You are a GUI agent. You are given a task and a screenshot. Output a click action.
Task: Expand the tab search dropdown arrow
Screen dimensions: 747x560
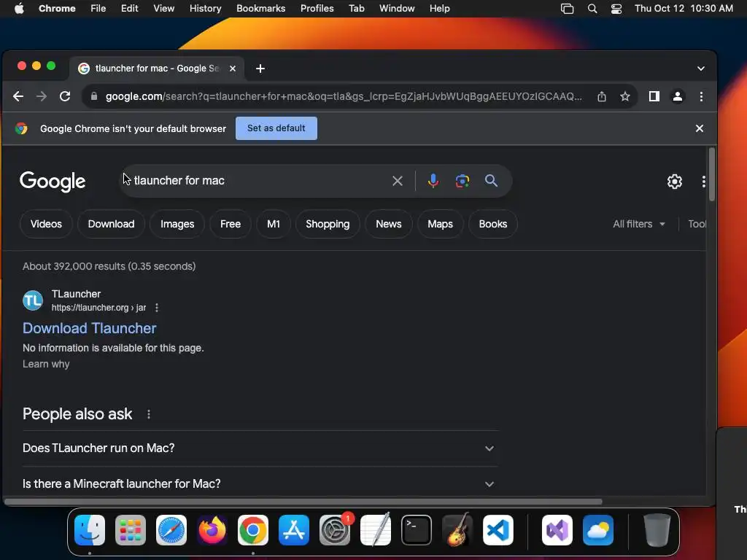click(701, 69)
